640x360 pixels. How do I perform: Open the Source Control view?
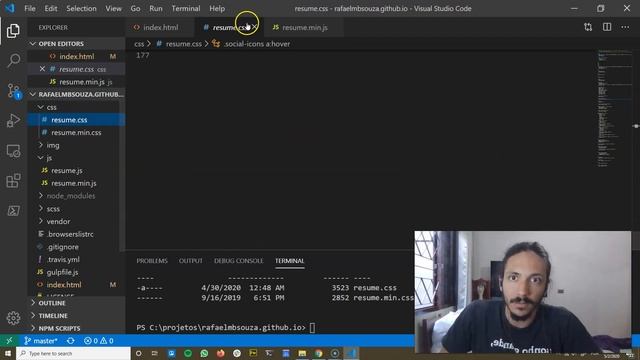[13, 91]
